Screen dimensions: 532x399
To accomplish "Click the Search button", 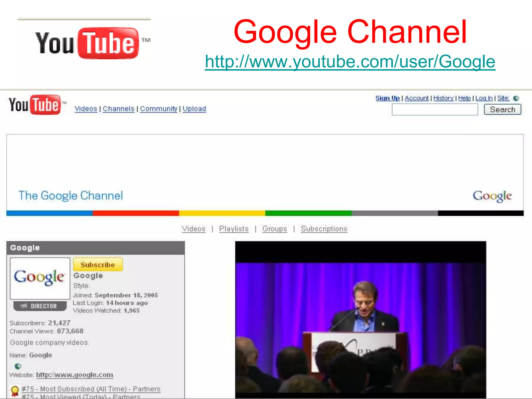I will pos(503,109).
